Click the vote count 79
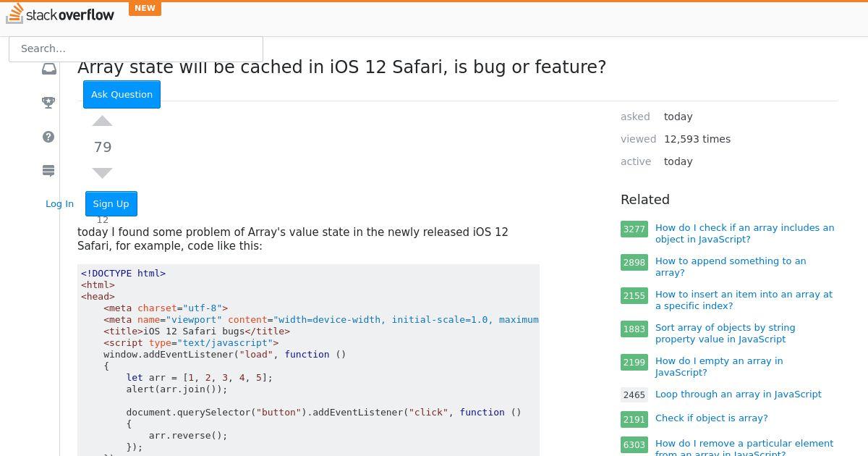 tap(103, 147)
